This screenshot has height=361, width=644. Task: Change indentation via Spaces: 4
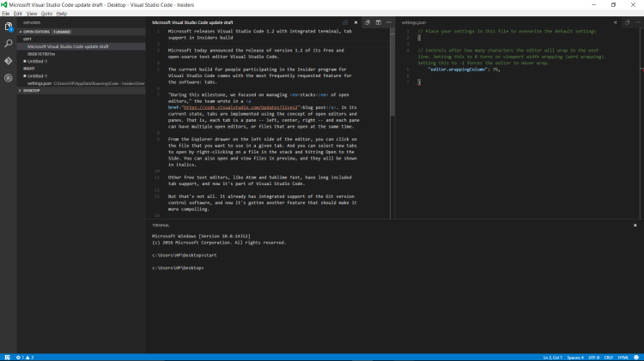(x=575, y=358)
